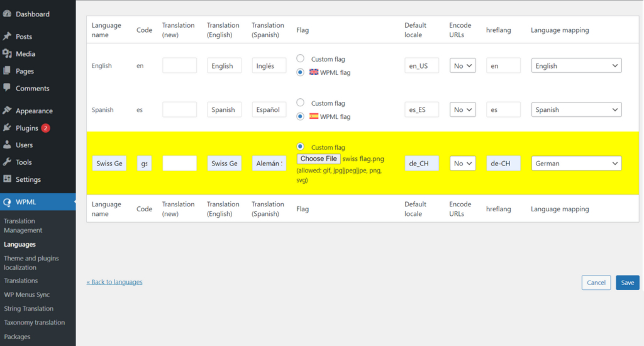Image resolution: width=644 pixels, height=346 pixels.
Task: Click the Save button
Action: click(x=627, y=282)
